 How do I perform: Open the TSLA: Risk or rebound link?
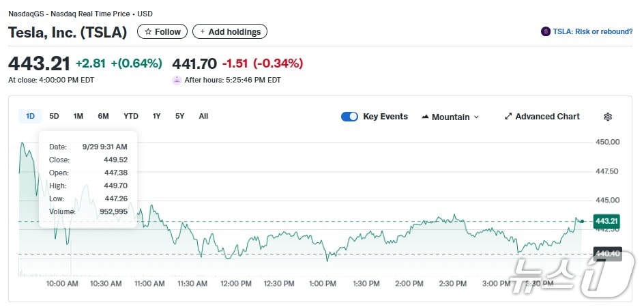click(x=591, y=31)
